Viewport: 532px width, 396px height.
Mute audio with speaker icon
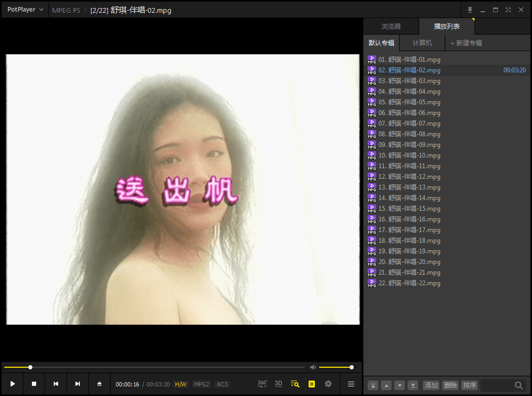tap(313, 367)
